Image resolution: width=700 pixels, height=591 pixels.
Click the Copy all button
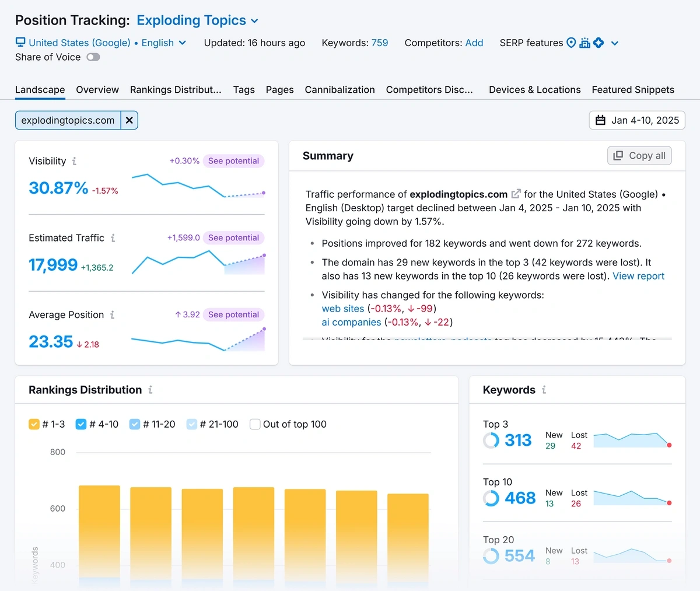(x=639, y=156)
